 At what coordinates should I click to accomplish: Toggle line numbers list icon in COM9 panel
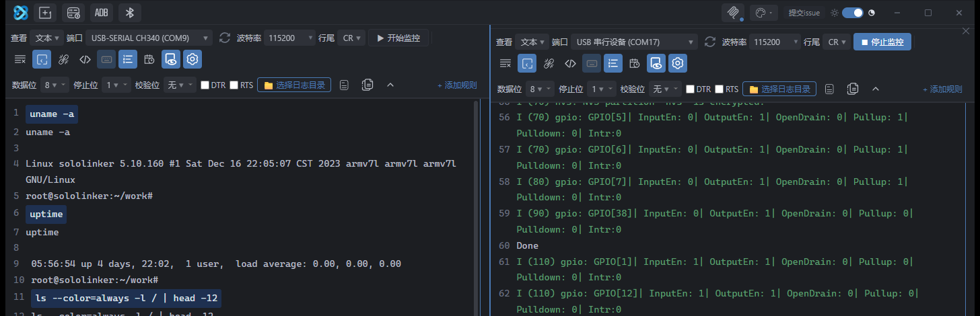128,59
